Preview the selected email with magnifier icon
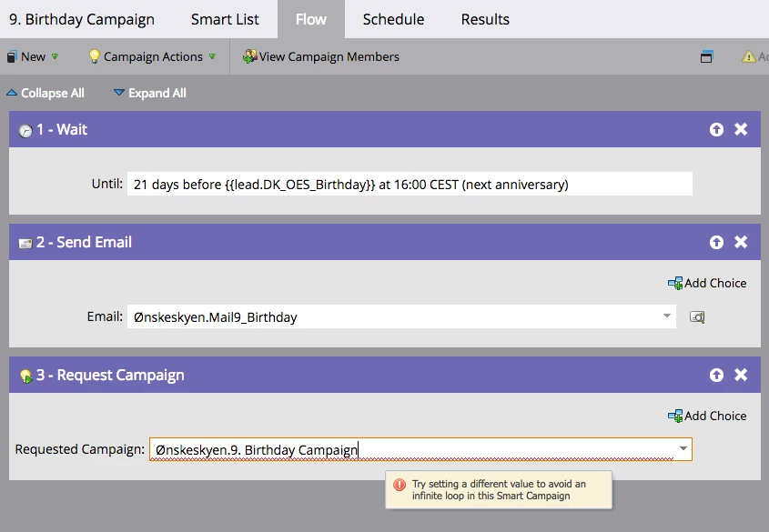Image resolution: width=769 pixels, height=532 pixels. 697,317
